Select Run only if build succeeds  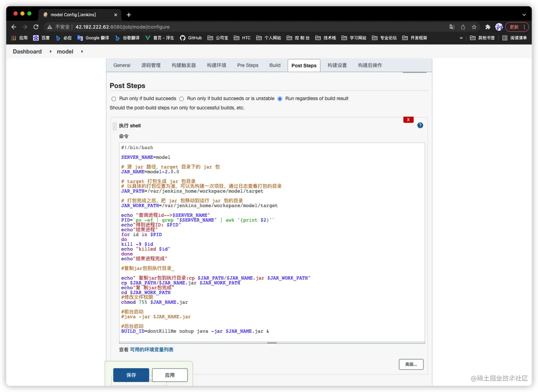[x=114, y=99]
